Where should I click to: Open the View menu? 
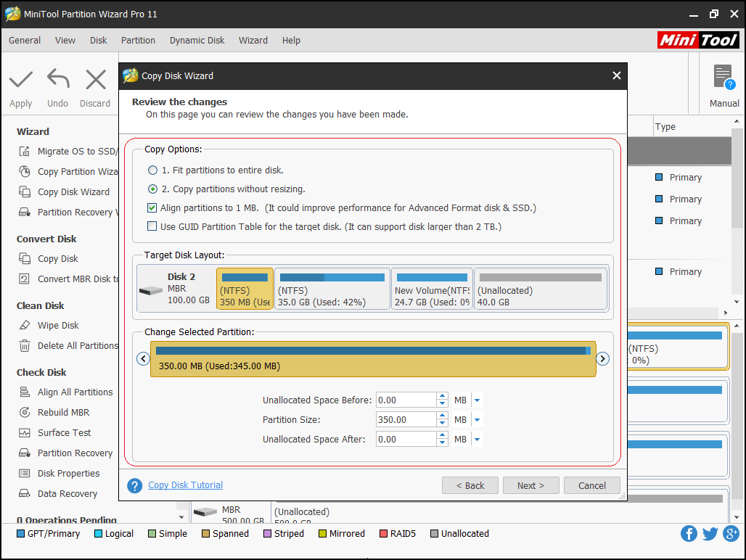tap(65, 41)
